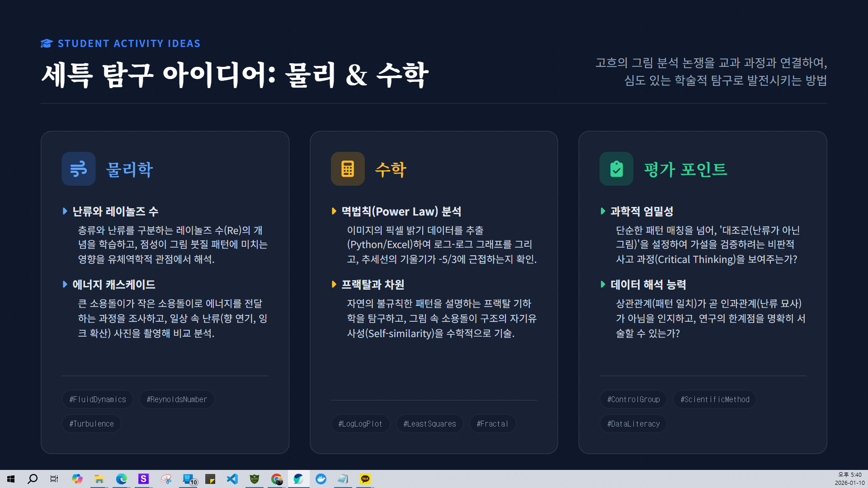The height and width of the screenshot is (488, 868).
Task: Open the Copilot taskbar icon
Action: 77,479
